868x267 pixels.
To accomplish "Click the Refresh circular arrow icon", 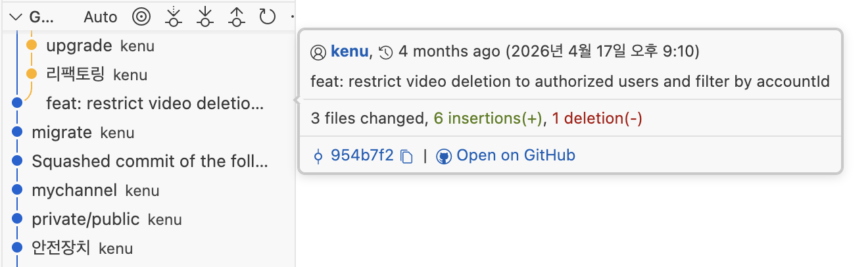I will pos(268,16).
